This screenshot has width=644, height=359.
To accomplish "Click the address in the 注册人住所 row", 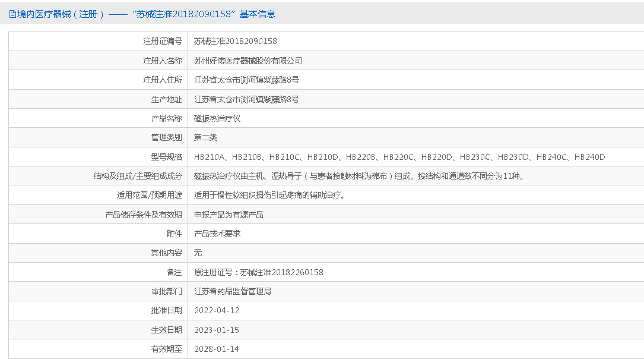I will pyautogui.click(x=246, y=80).
